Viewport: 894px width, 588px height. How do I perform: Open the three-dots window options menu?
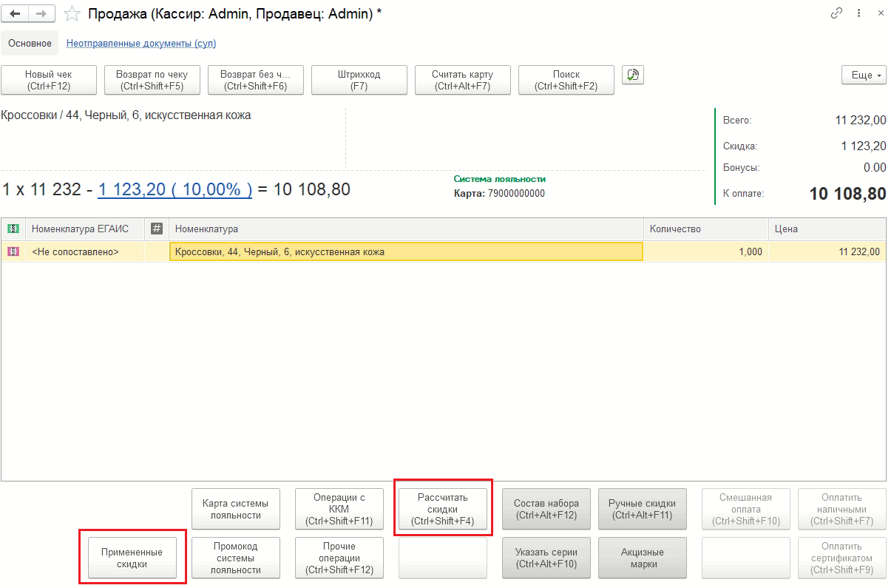click(859, 13)
